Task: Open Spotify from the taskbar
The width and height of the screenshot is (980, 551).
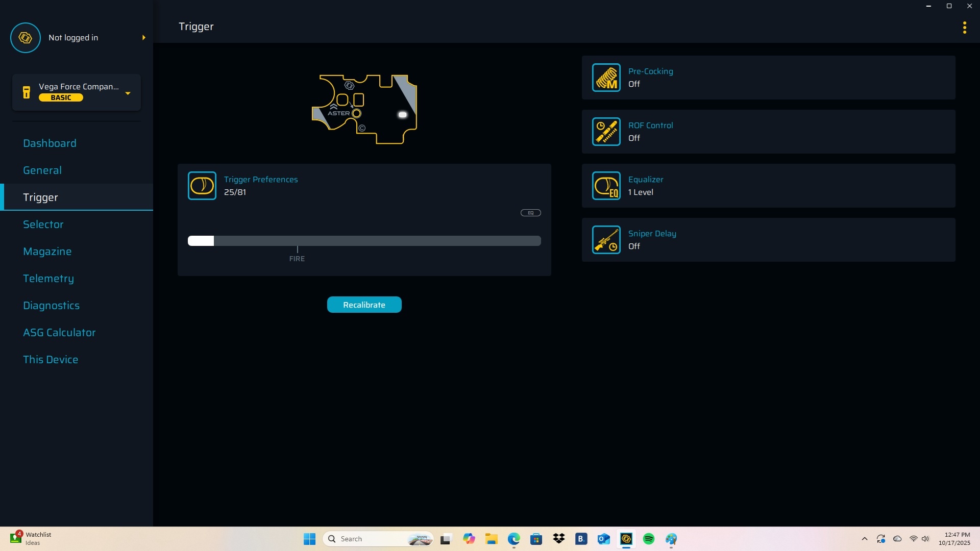Action: pos(648,539)
